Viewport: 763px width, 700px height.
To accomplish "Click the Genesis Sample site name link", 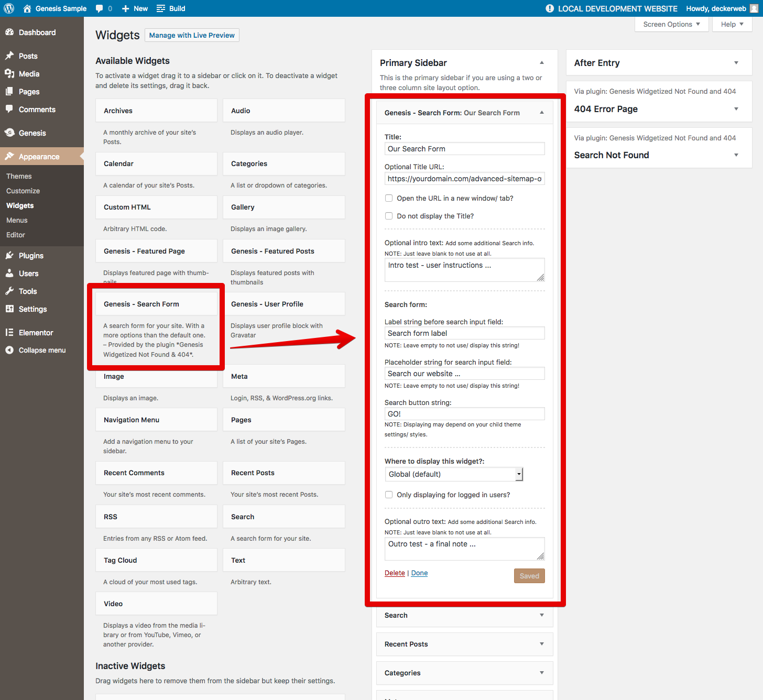I will coord(61,8).
